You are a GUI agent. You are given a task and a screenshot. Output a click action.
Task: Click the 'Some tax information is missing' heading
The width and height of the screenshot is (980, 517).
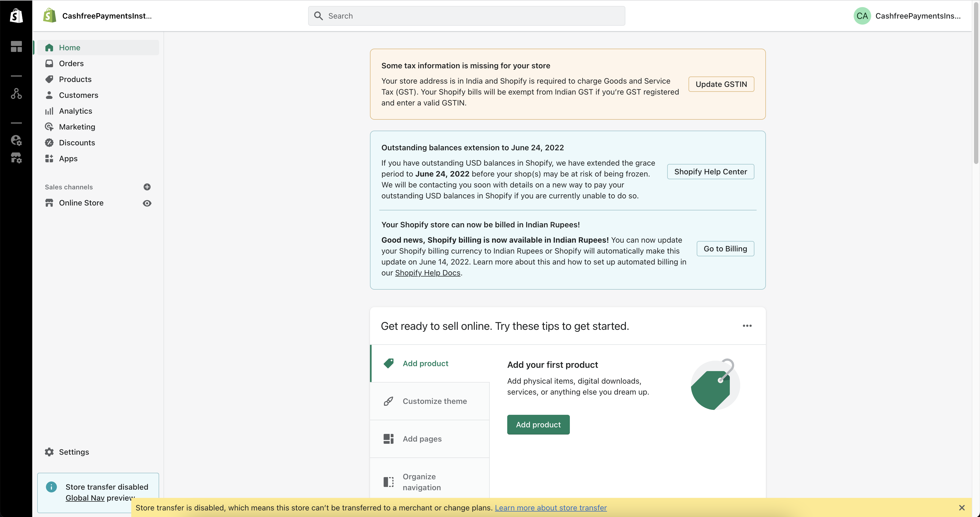coord(466,65)
